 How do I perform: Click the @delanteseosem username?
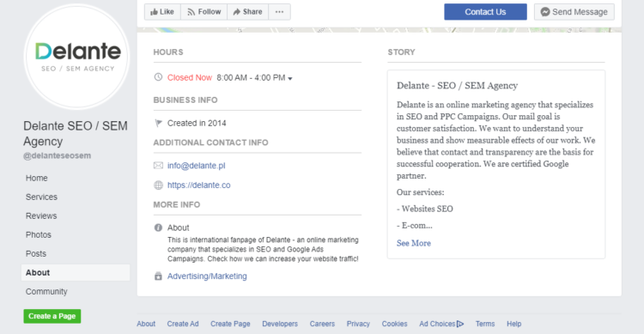(x=57, y=155)
